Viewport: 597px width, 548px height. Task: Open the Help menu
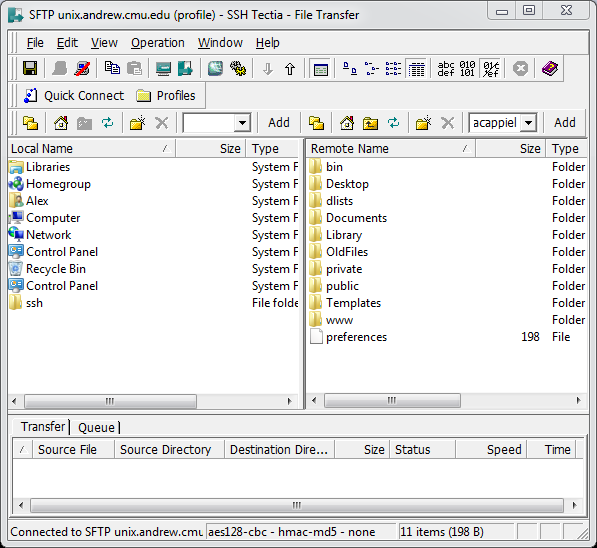pyautogui.click(x=268, y=43)
